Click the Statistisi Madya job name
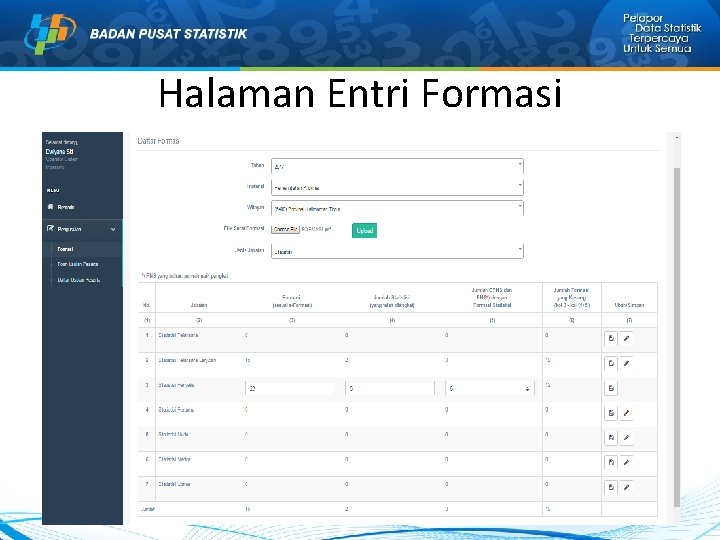The image size is (720, 540). click(x=174, y=459)
